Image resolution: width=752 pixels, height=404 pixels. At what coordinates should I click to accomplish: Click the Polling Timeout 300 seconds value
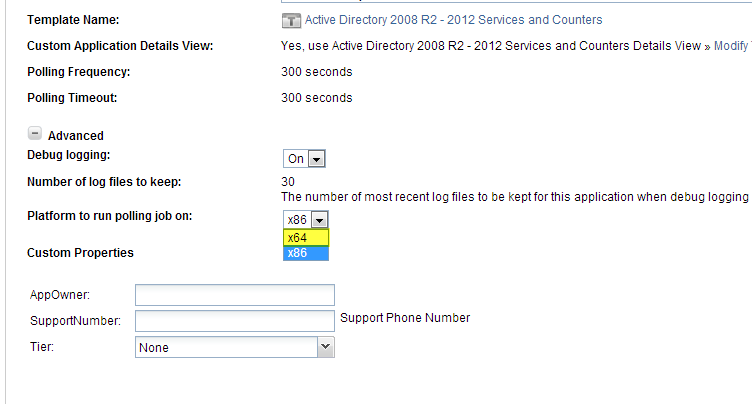coord(317,98)
